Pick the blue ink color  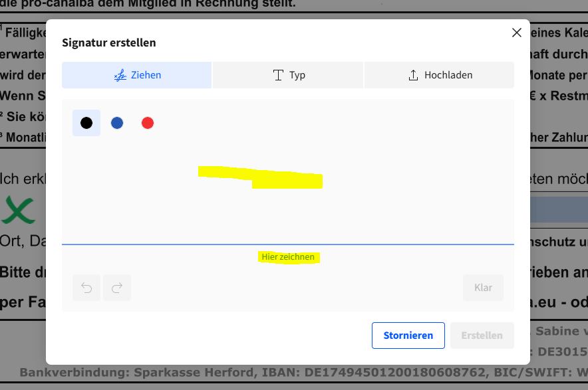117,123
